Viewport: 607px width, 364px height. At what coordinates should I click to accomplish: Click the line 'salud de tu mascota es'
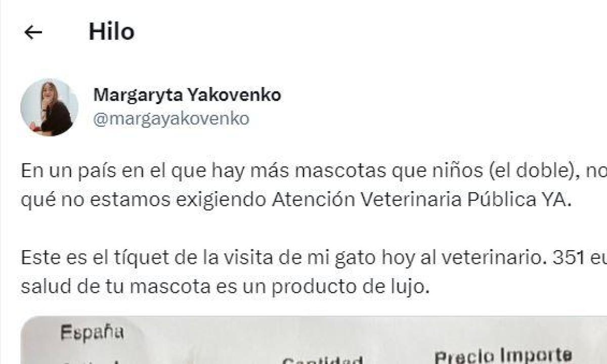225,287
